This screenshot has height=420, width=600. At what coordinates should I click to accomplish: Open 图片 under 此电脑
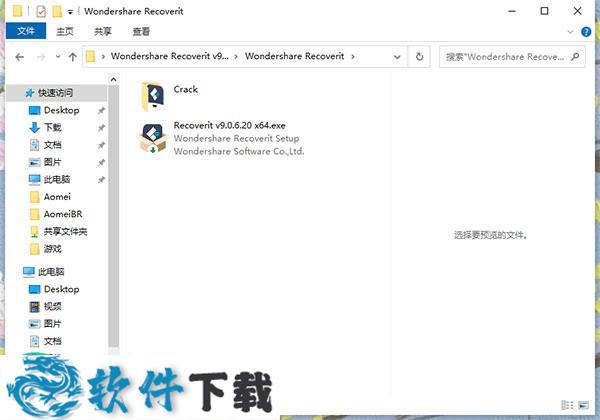(x=52, y=324)
